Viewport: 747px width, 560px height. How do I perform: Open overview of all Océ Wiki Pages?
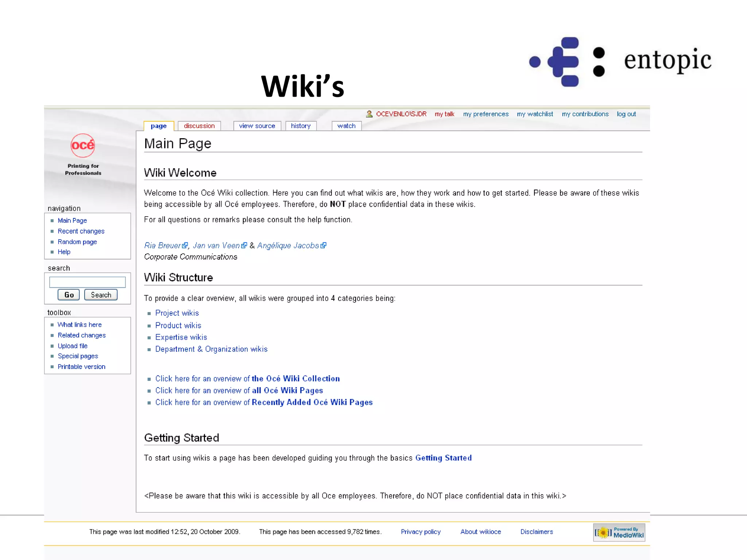[239, 390]
